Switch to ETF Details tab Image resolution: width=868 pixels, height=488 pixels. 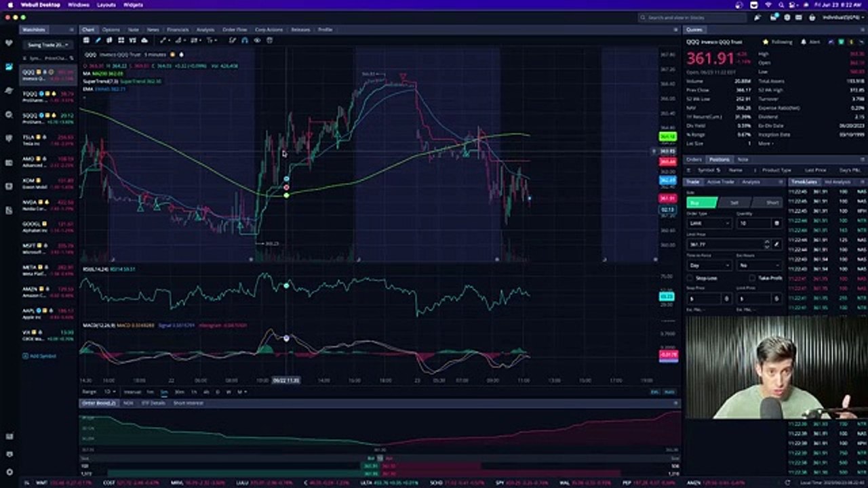click(153, 403)
